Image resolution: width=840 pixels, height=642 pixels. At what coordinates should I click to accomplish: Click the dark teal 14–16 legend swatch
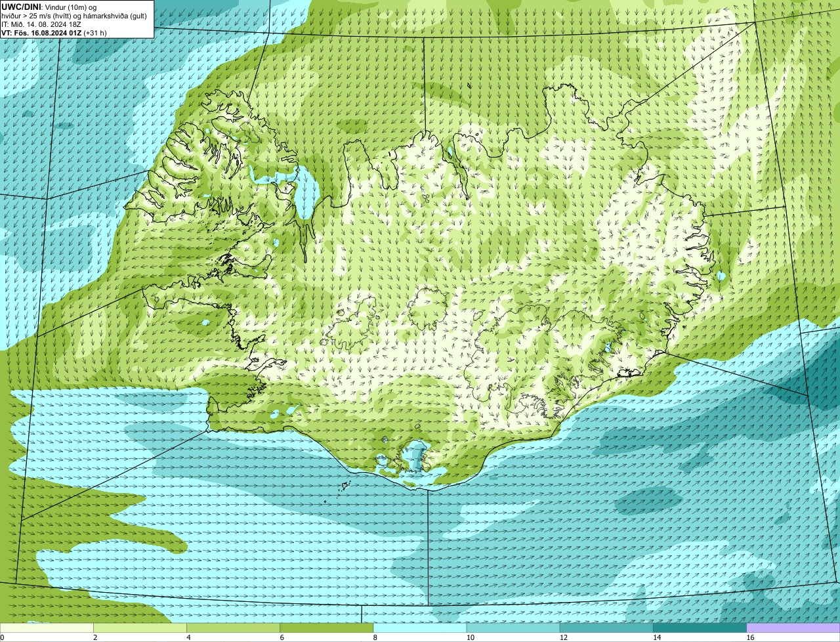point(700,628)
